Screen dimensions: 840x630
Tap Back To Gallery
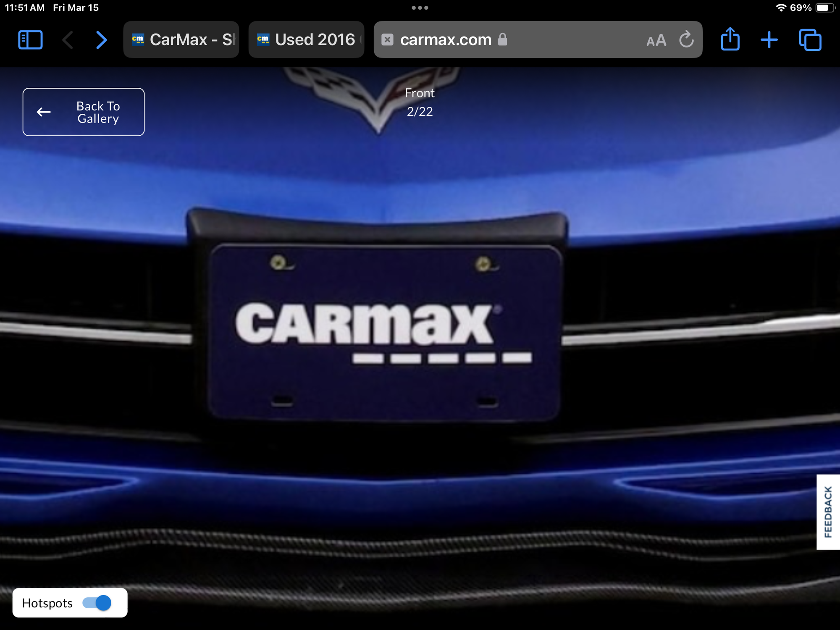tap(83, 112)
